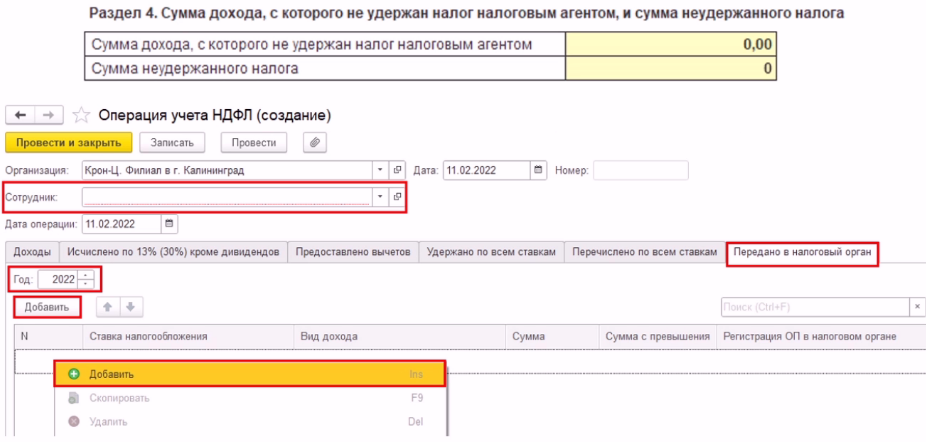Move row up with the up arrow
The width and height of the screenshot is (926, 442).
coord(108,306)
